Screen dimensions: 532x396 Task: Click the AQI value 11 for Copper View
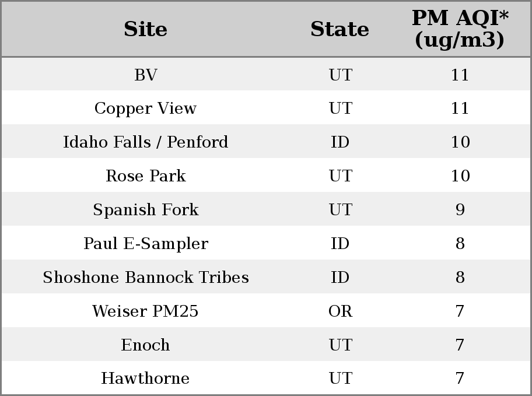pos(460,108)
